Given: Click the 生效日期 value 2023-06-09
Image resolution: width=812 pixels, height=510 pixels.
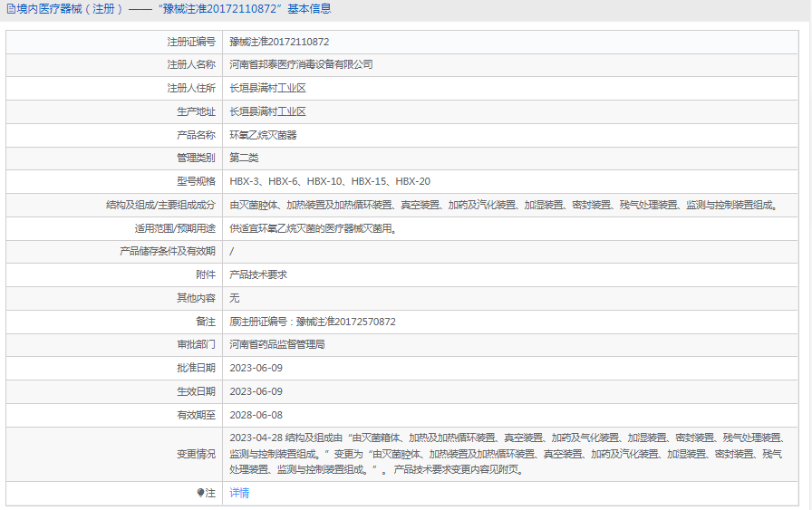Looking at the screenshot, I should coord(256,391).
